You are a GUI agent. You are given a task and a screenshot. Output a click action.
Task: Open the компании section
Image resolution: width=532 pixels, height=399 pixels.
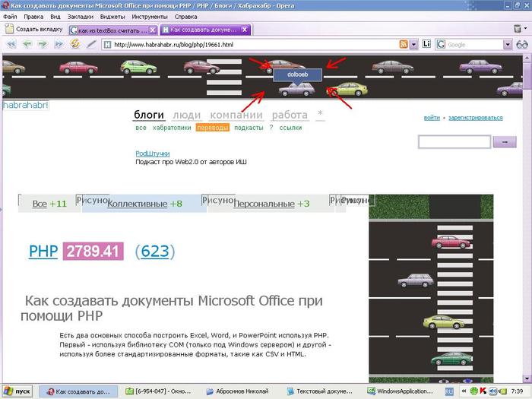pyautogui.click(x=236, y=116)
